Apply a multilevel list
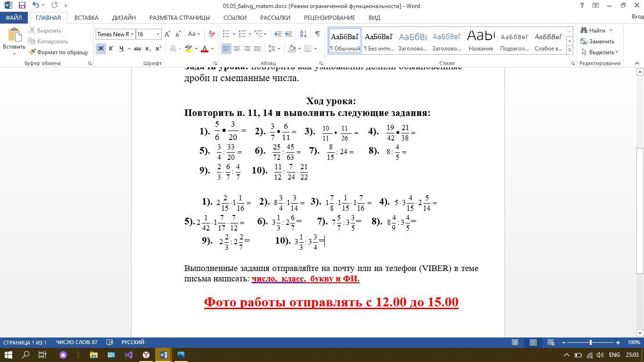The height and width of the screenshot is (362, 644). click(x=258, y=34)
